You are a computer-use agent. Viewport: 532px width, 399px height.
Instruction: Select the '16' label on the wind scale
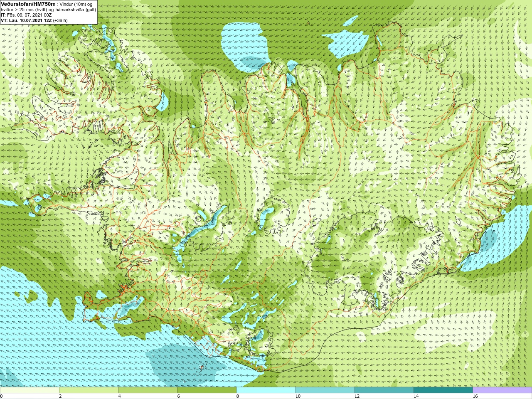[475, 397]
